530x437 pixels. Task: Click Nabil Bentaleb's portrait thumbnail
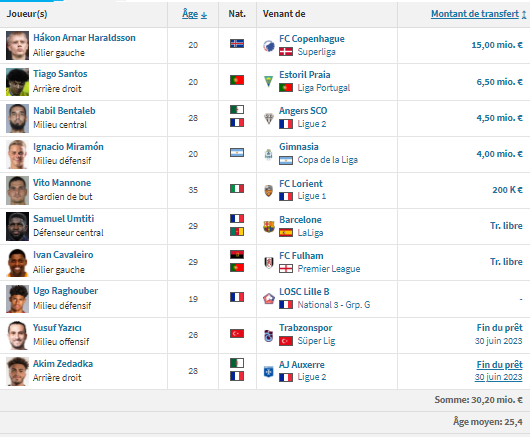tap(17, 118)
